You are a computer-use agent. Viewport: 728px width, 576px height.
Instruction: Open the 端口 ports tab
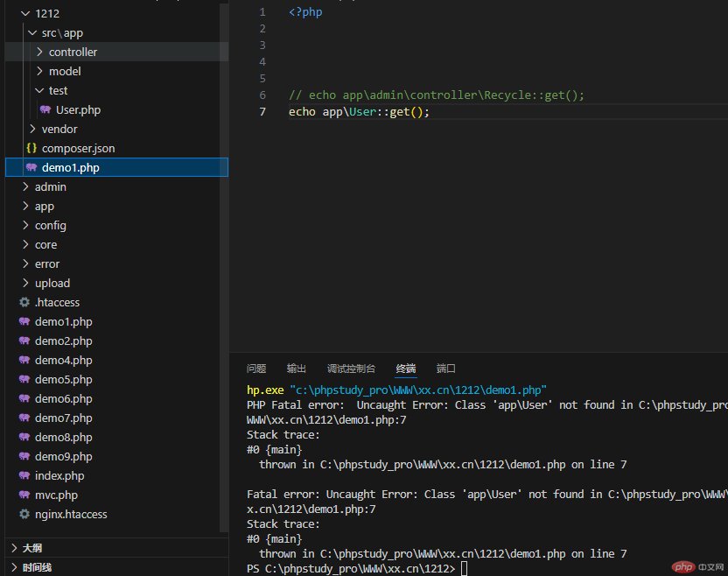coord(445,369)
